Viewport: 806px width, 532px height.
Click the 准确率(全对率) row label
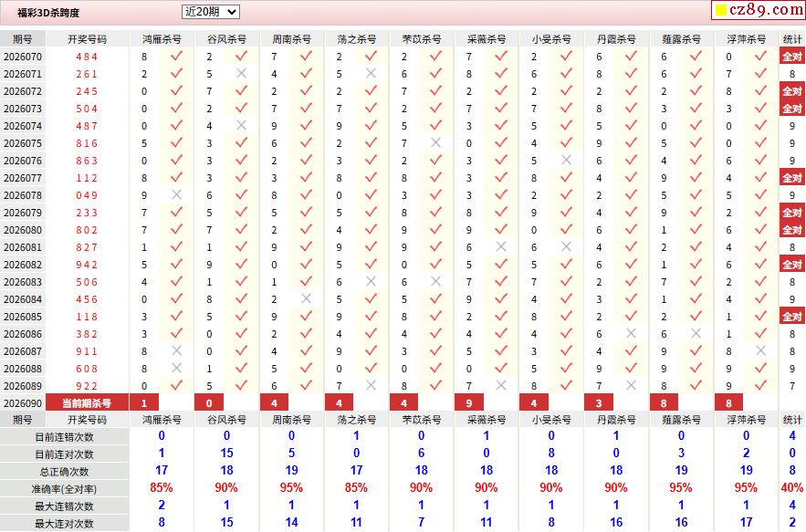(64, 489)
